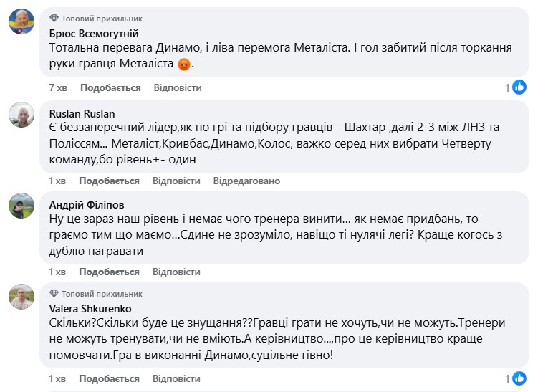Like Андрій Філіпов's comment
The image size is (548, 392).
click(x=109, y=272)
